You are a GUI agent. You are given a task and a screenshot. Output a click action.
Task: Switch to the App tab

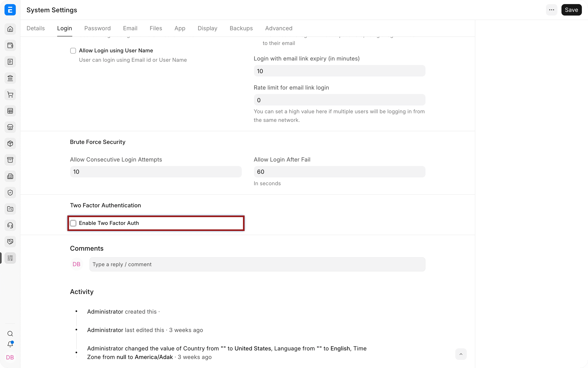point(180,28)
